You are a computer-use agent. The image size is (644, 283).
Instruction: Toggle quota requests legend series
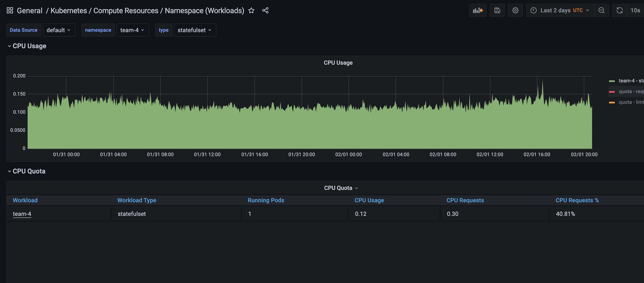(x=631, y=91)
